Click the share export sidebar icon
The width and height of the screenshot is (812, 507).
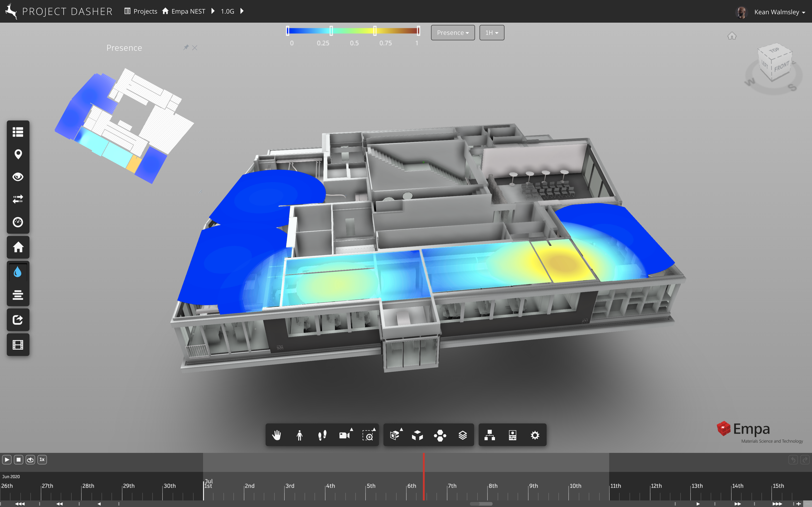(x=18, y=320)
